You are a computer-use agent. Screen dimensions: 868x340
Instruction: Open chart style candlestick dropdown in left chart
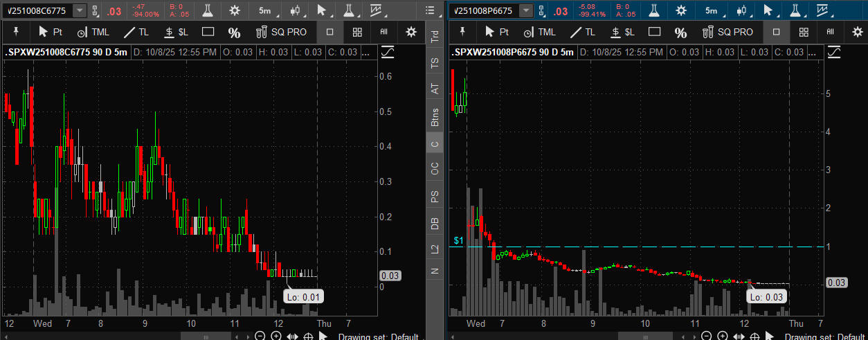coord(297,10)
